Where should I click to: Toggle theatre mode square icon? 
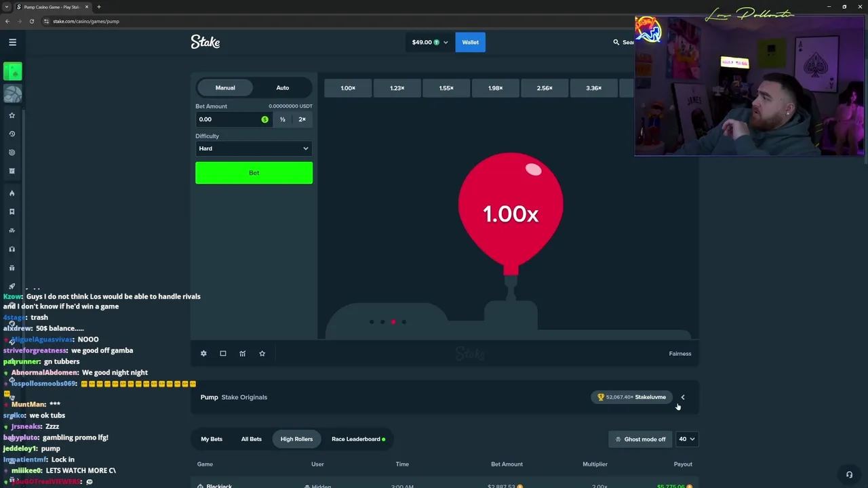222,353
